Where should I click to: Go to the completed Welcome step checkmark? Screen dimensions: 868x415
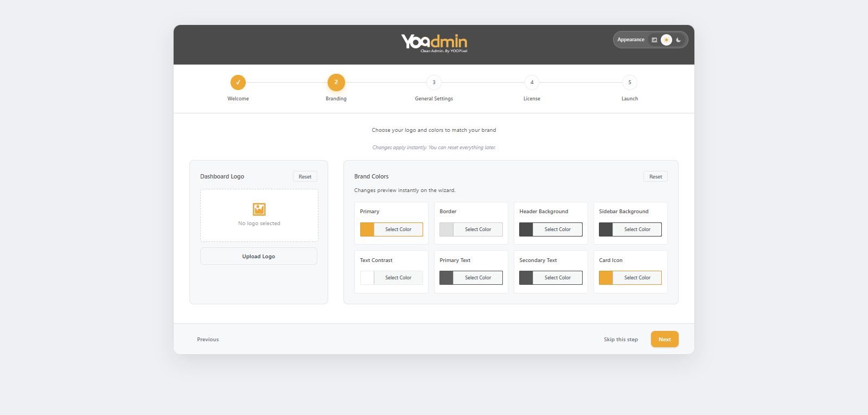(238, 82)
